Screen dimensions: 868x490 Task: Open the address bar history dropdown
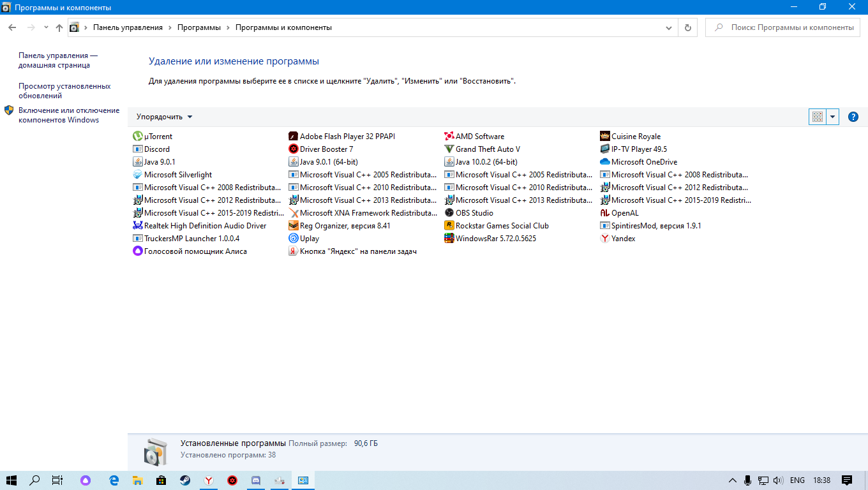click(x=669, y=27)
